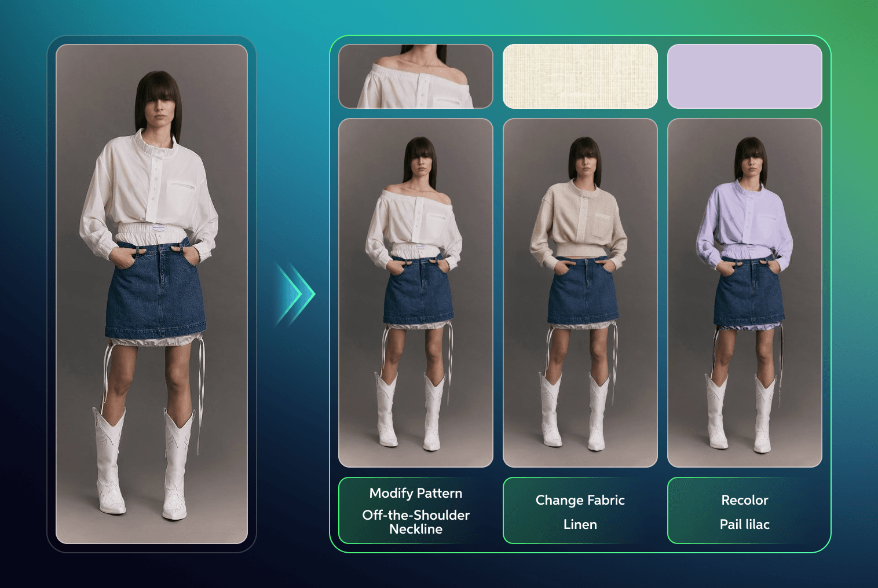View the linen fabric result image
The width and height of the screenshot is (878, 588).
click(580, 293)
